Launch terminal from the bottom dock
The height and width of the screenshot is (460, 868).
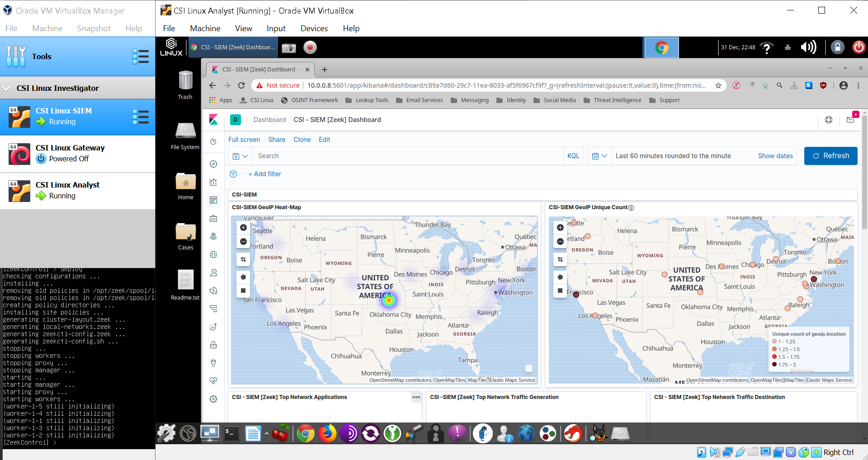pos(231,434)
